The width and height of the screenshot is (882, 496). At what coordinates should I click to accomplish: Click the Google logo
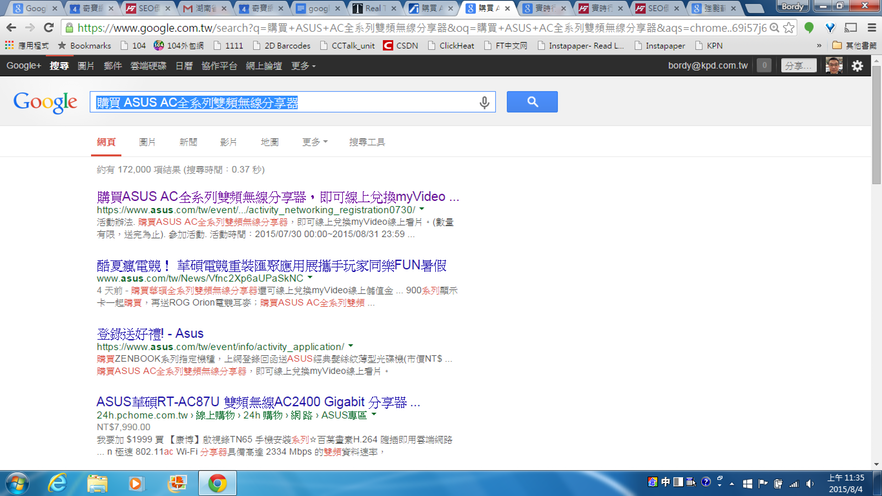[46, 102]
